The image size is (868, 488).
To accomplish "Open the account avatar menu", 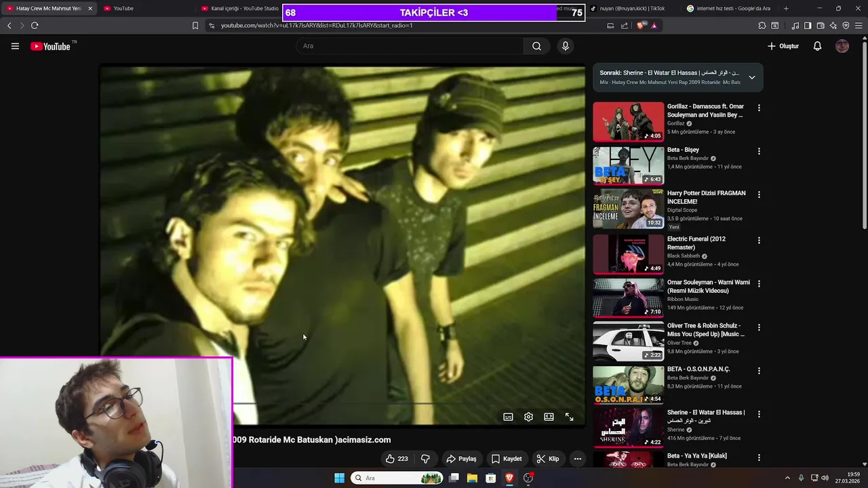I will point(842,46).
